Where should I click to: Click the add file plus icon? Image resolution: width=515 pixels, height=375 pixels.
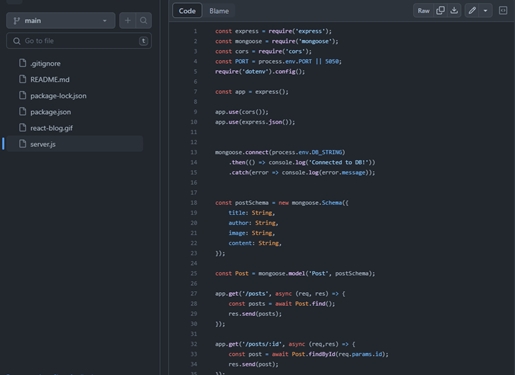[x=127, y=21]
